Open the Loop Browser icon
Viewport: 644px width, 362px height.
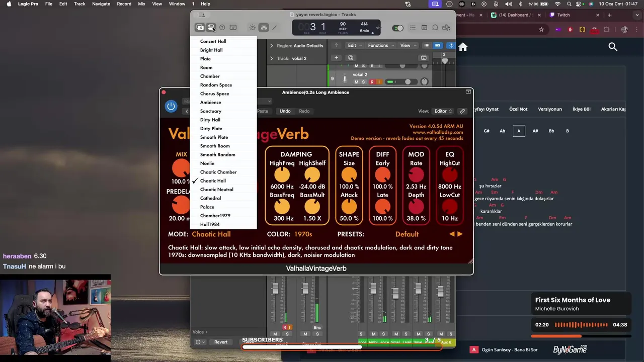pos(435,28)
